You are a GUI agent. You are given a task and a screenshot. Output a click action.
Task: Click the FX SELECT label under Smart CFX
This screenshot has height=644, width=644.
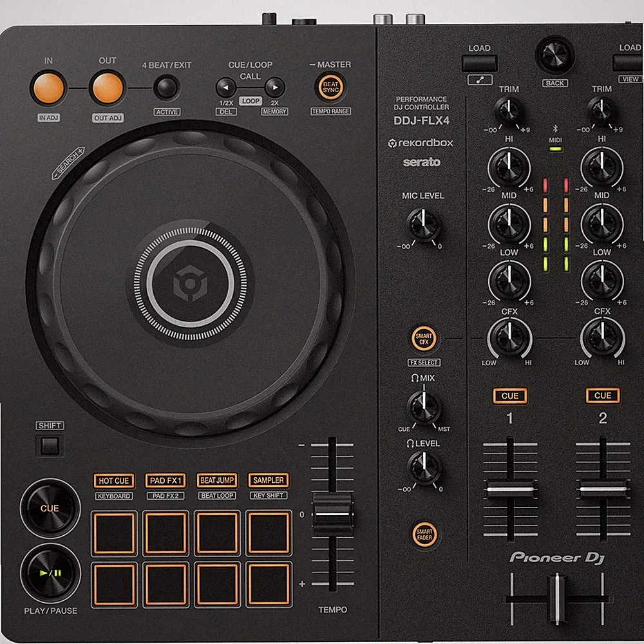pyautogui.click(x=424, y=363)
